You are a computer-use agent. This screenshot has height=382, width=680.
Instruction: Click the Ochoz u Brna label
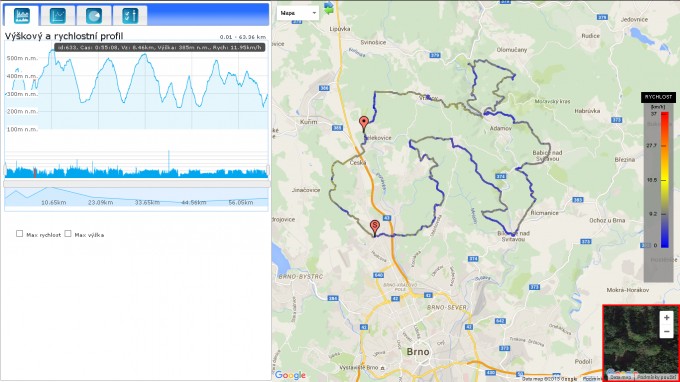pyautogui.click(x=607, y=220)
